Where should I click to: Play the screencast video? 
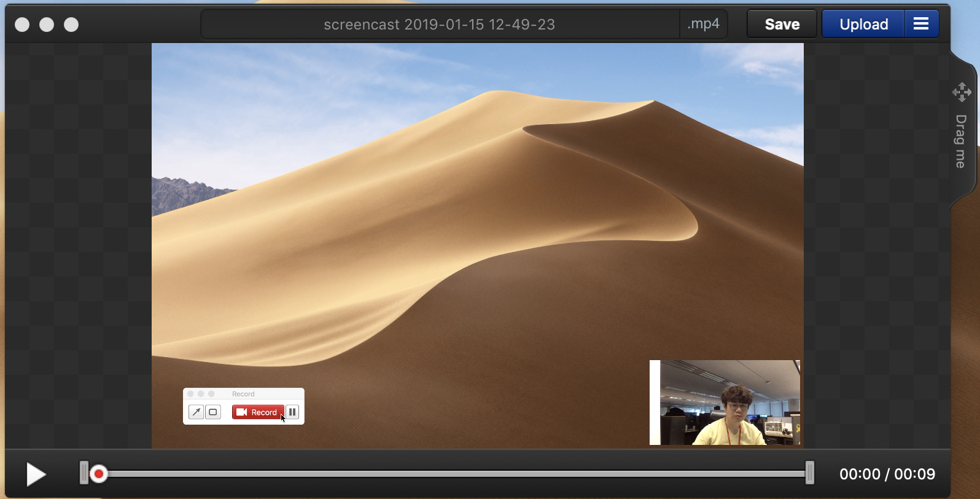coord(36,474)
